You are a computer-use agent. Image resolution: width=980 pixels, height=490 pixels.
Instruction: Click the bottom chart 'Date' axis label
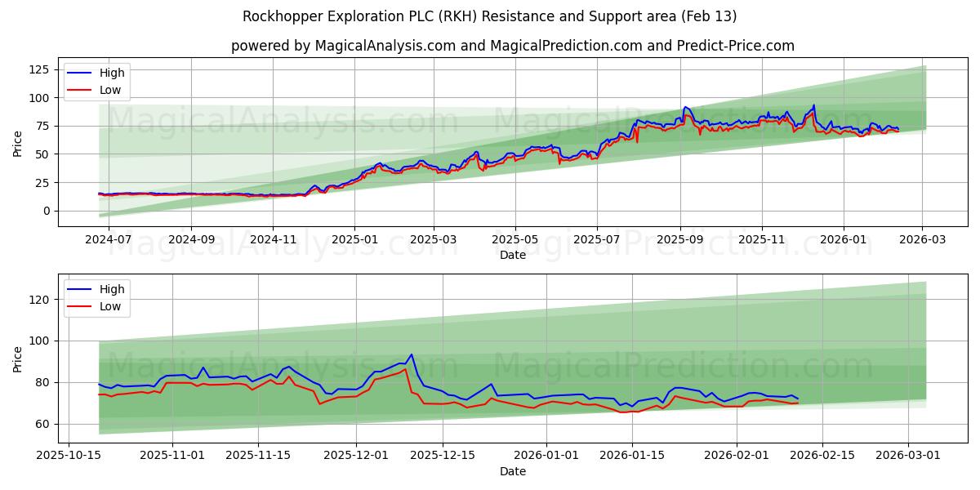point(513,471)
